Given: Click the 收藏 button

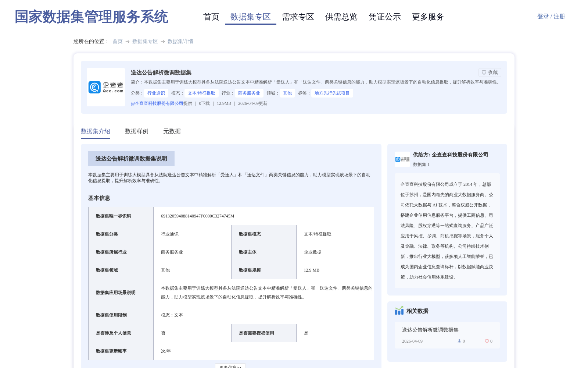Looking at the screenshot, I should click(x=490, y=72).
